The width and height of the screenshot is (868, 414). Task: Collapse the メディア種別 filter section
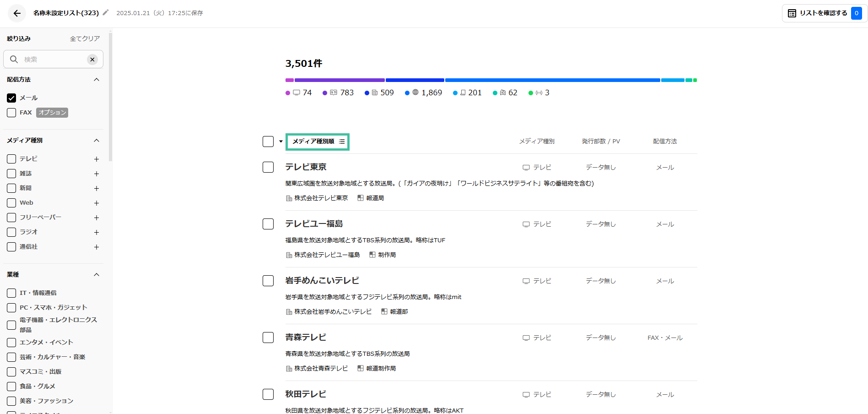point(97,141)
